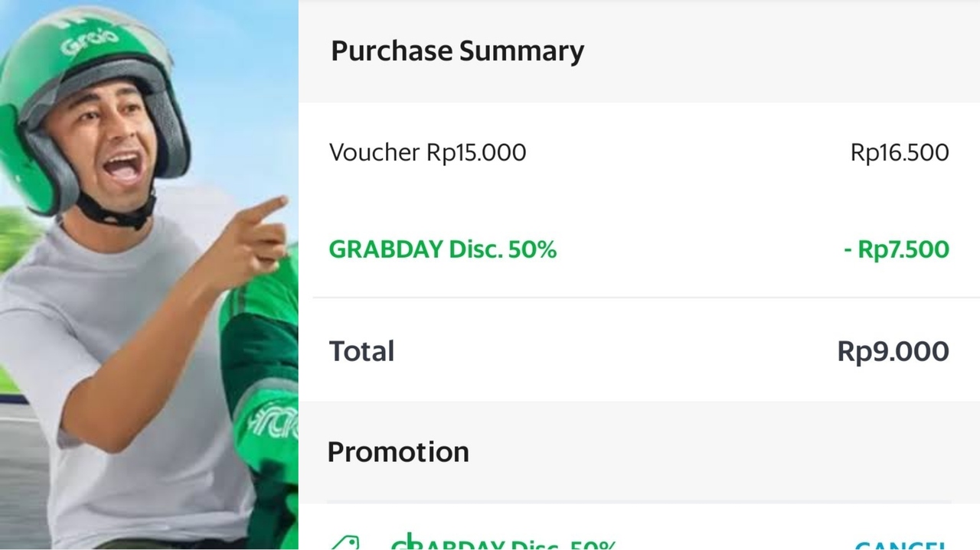Select the applied GRABDAY promo at the bottom
The width and height of the screenshot is (980, 550).
(503, 544)
